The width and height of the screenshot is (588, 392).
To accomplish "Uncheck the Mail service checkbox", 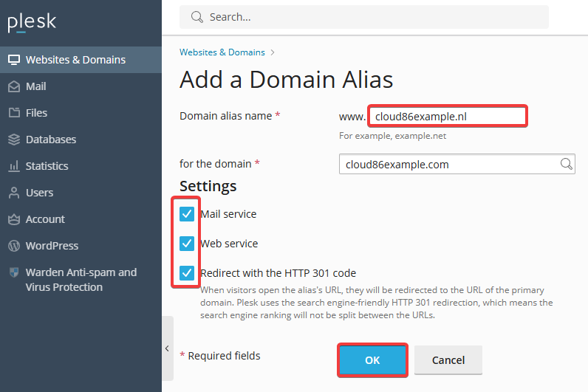I will point(187,214).
